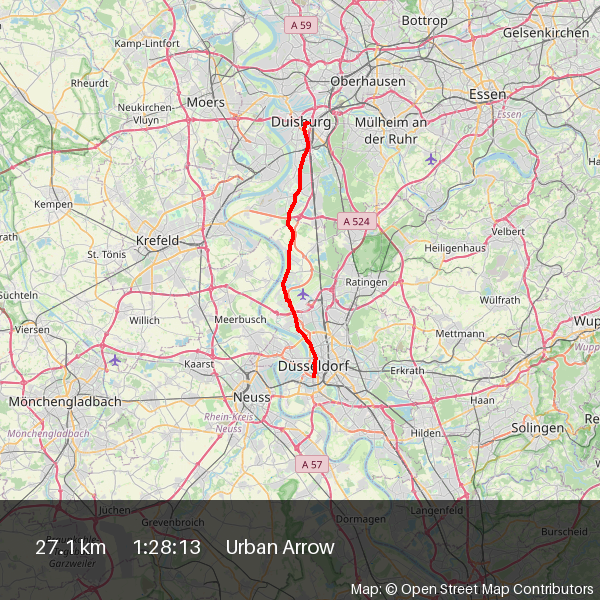Click the route start point in Duisburg

pos(305,124)
